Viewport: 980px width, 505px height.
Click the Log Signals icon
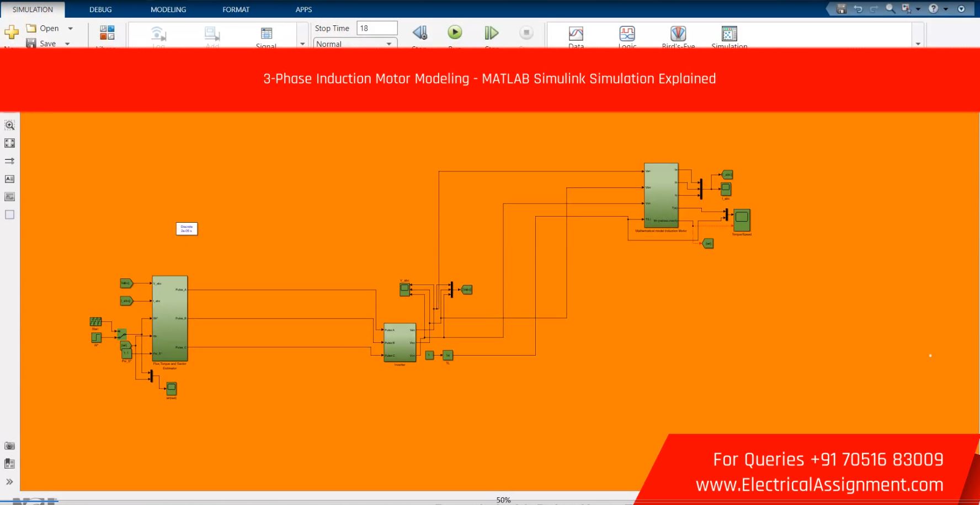tap(158, 34)
